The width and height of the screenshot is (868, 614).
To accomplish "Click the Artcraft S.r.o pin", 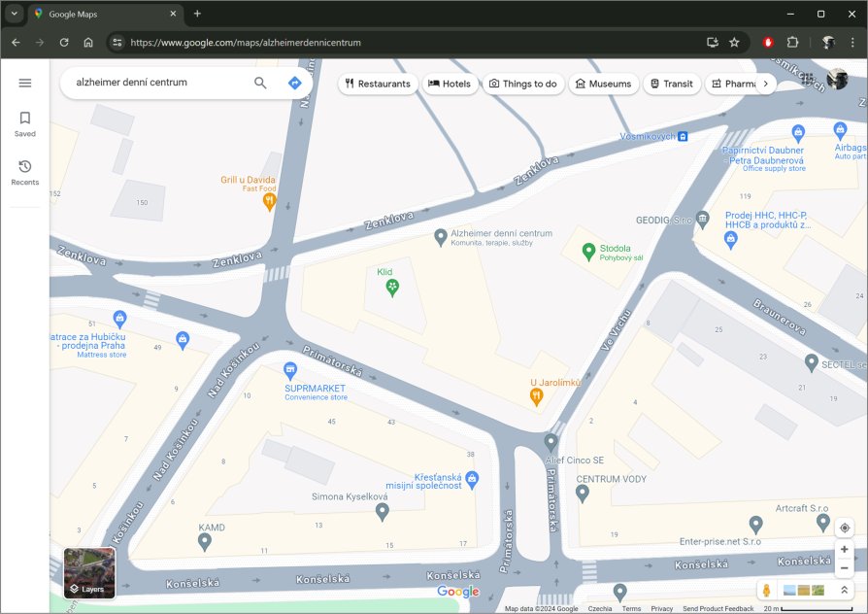I will (x=823, y=522).
